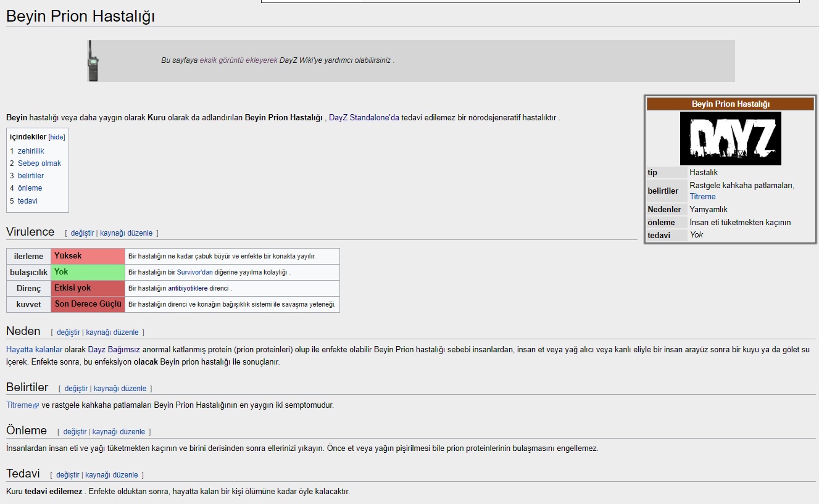This screenshot has height=504, width=819.
Task: Click the 'Virulence' section heading
Action: 30,232
